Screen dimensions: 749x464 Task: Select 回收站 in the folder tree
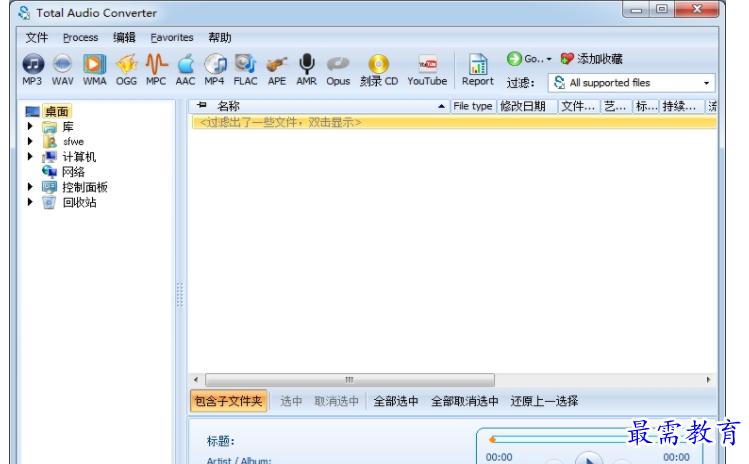[x=79, y=202]
